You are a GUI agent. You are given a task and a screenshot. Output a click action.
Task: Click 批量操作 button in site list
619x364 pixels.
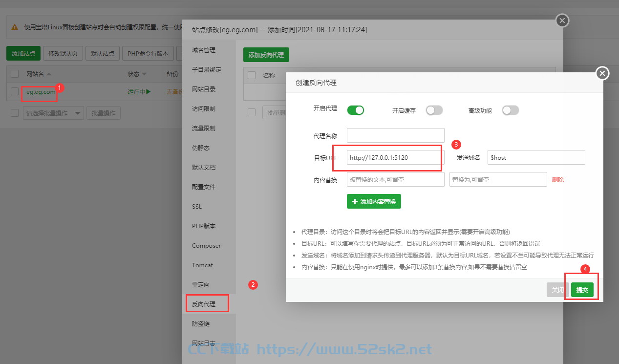pos(104,113)
